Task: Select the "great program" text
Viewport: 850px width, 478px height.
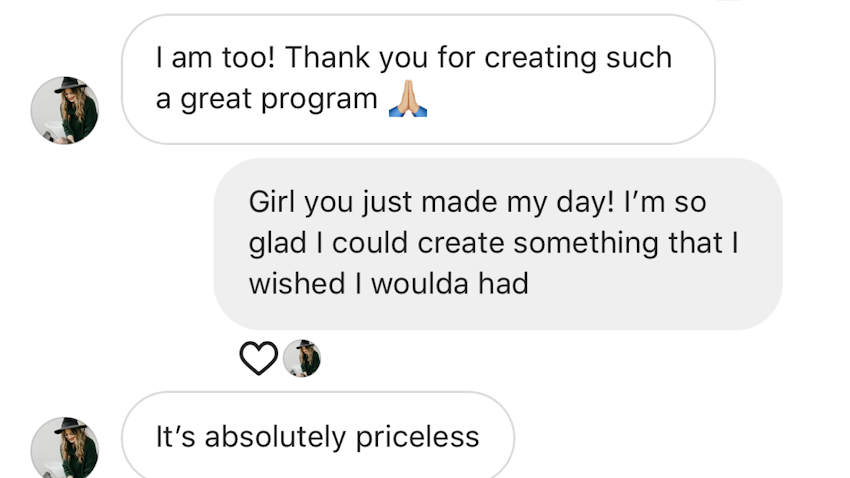Action: [279, 100]
